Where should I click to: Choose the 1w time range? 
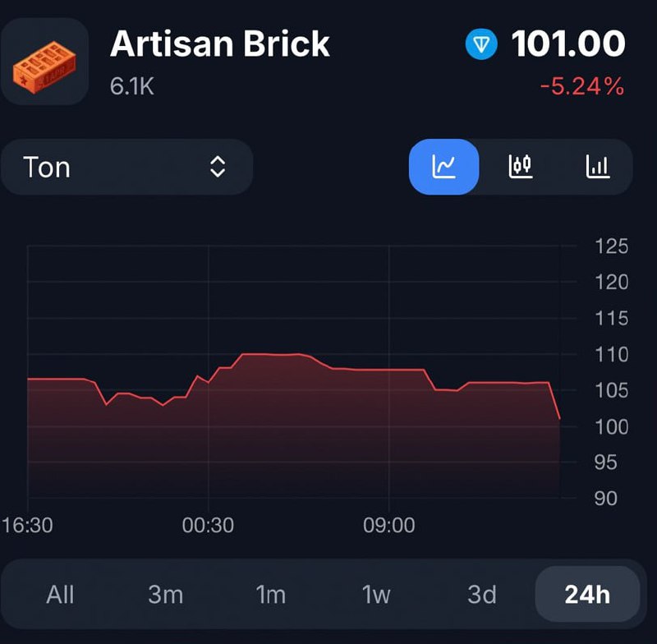376,594
